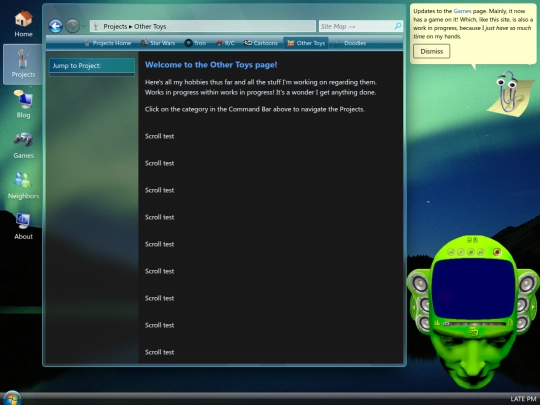This screenshot has width=540, height=405.
Task: Click the icon below the seek bar
Action: [474, 331]
